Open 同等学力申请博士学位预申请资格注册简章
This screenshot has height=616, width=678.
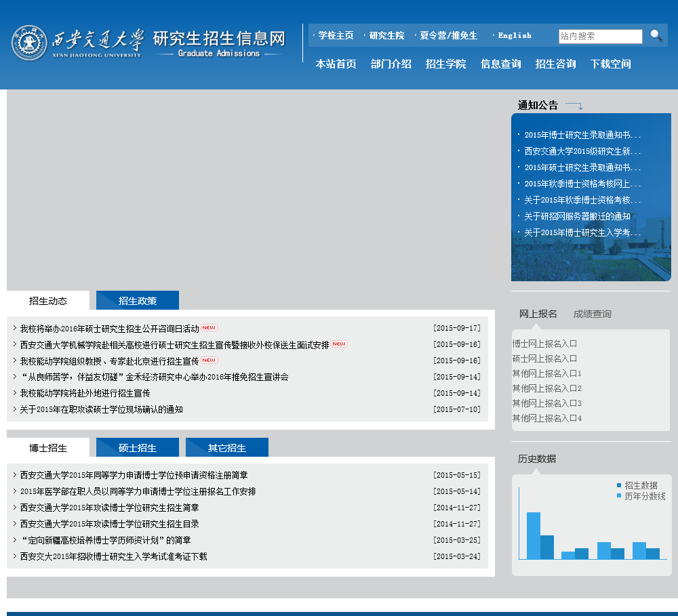tap(134, 475)
